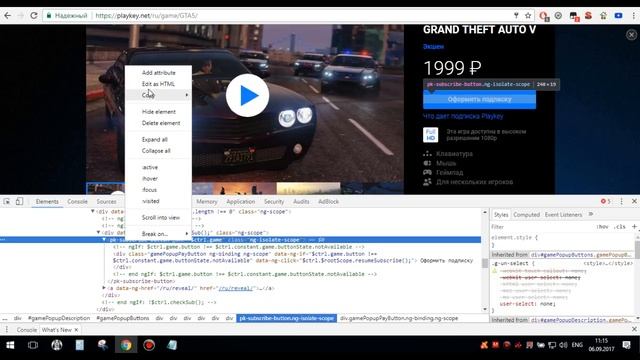The image size is (640, 360).
Task: Click the green secure padlock icon
Action: [x=49, y=16]
